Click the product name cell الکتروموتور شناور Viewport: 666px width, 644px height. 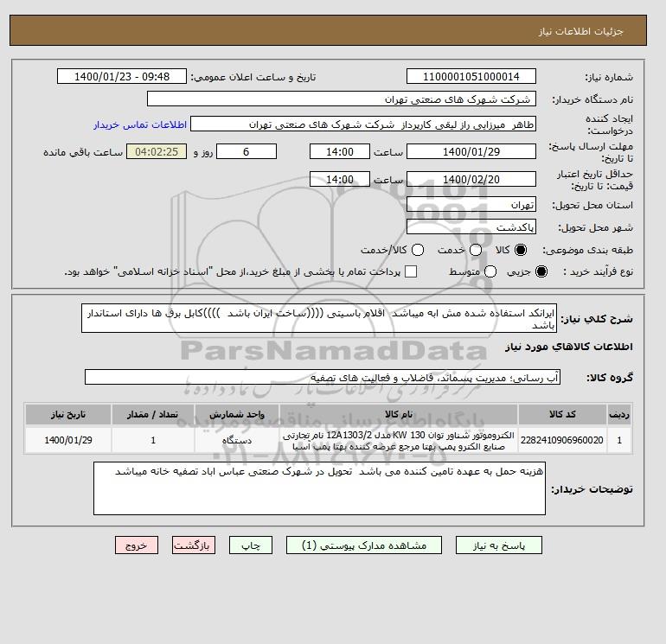(399, 440)
